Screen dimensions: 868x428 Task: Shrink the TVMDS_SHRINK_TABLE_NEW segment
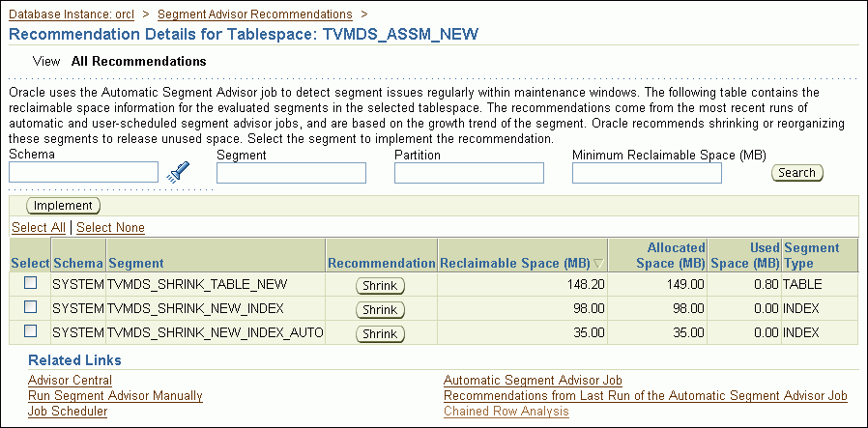[381, 285]
